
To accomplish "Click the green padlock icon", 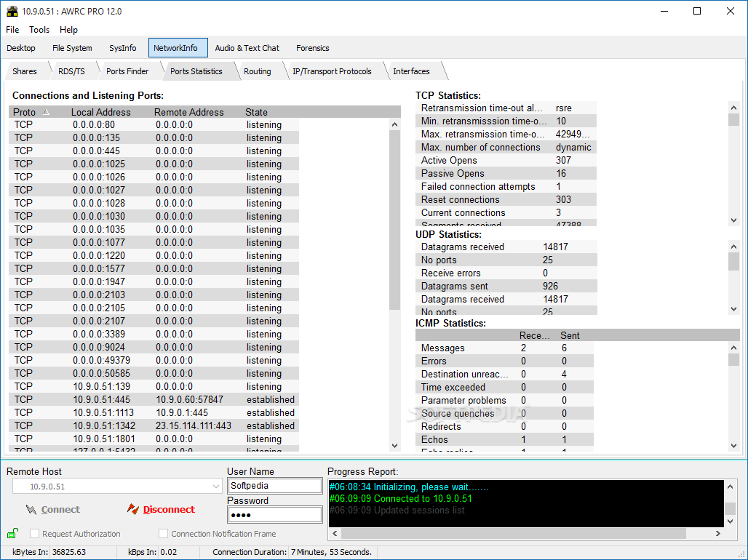I will 13,533.
